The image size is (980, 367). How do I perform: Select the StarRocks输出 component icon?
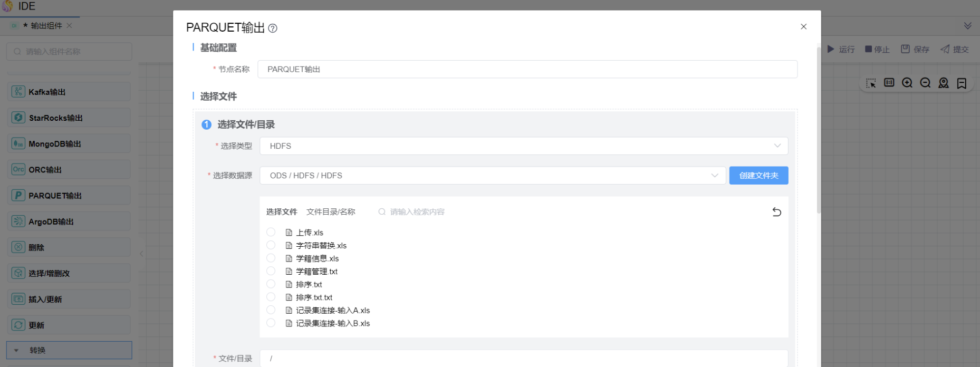tap(18, 118)
